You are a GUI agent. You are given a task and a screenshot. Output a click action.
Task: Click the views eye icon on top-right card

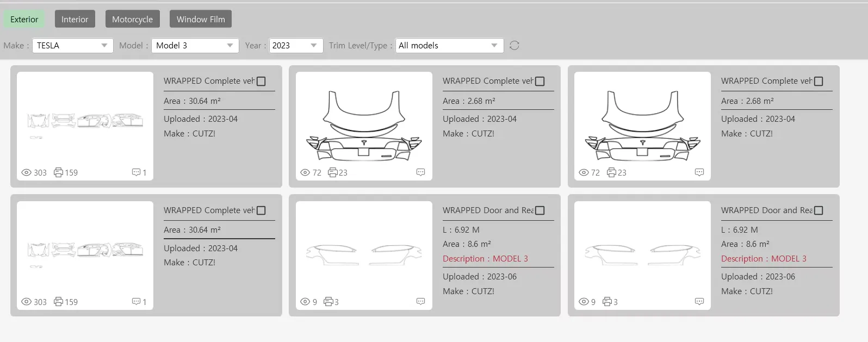tap(584, 173)
